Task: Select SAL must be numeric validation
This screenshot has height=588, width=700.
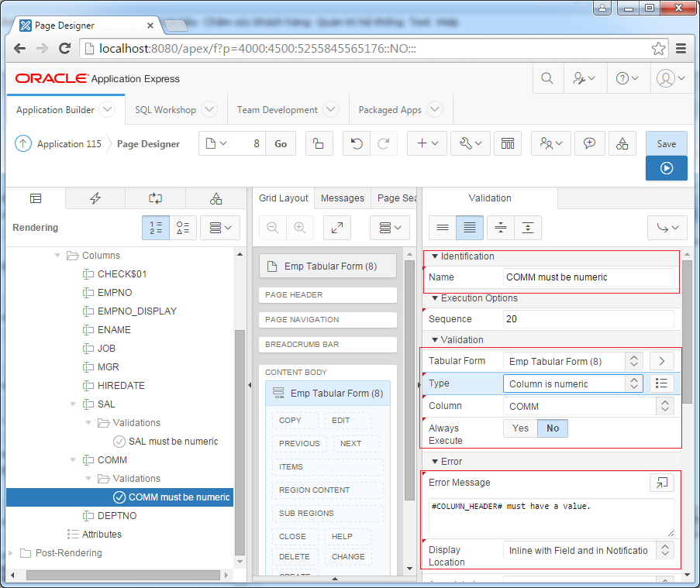Action: tap(173, 442)
